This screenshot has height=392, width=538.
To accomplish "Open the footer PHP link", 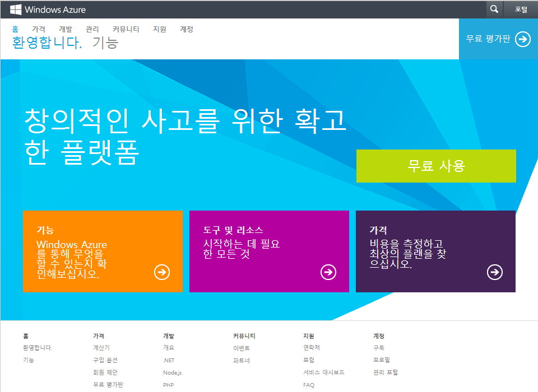I will 168,385.
